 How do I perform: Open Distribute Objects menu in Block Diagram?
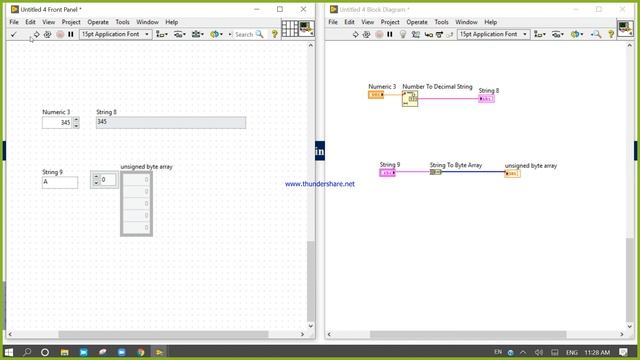pyautogui.click(x=557, y=35)
